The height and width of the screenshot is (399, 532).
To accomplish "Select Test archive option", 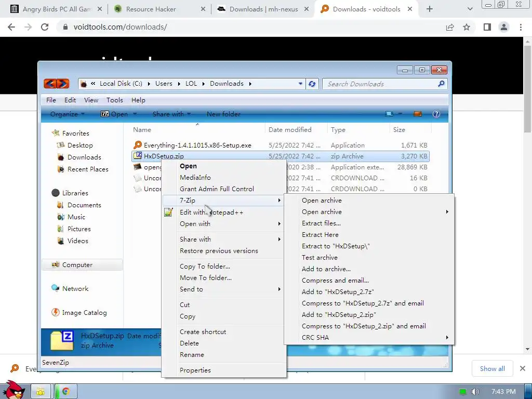I will (x=320, y=258).
